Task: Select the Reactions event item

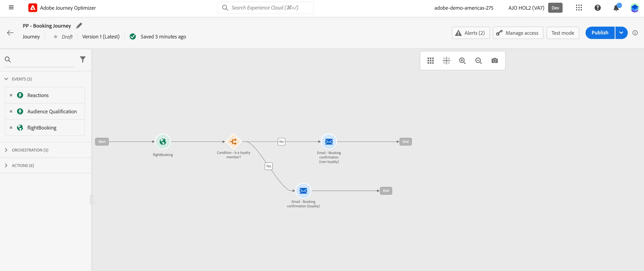Action: [45, 95]
